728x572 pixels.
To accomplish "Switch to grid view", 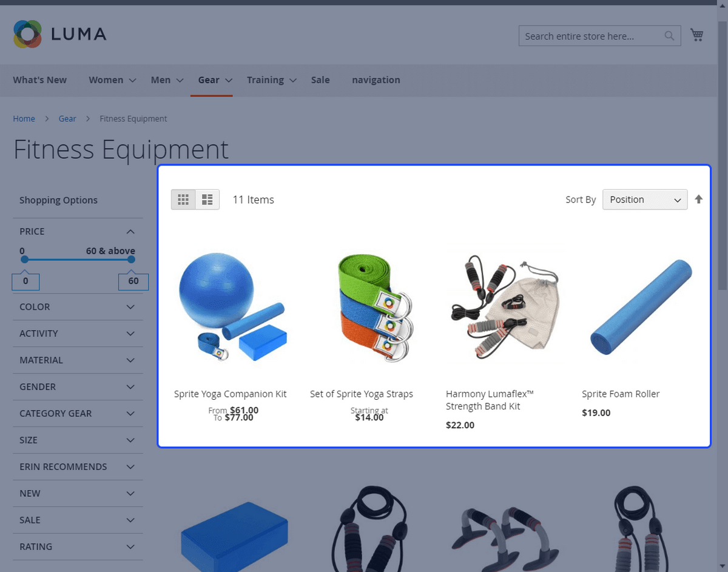I will (183, 200).
